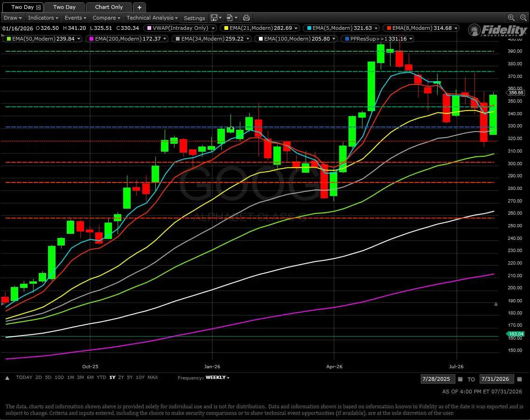Select the MAX time range
530x420 pixels.
pyautogui.click(x=153, y=378)
